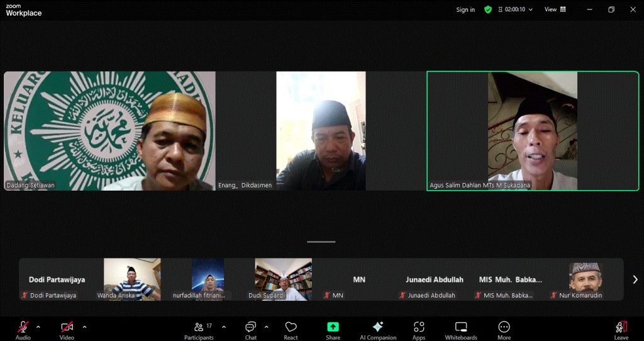This screenshot has width=644, height=341.
Task: Expand the Participants options caret
Action: tap(224, 327)
